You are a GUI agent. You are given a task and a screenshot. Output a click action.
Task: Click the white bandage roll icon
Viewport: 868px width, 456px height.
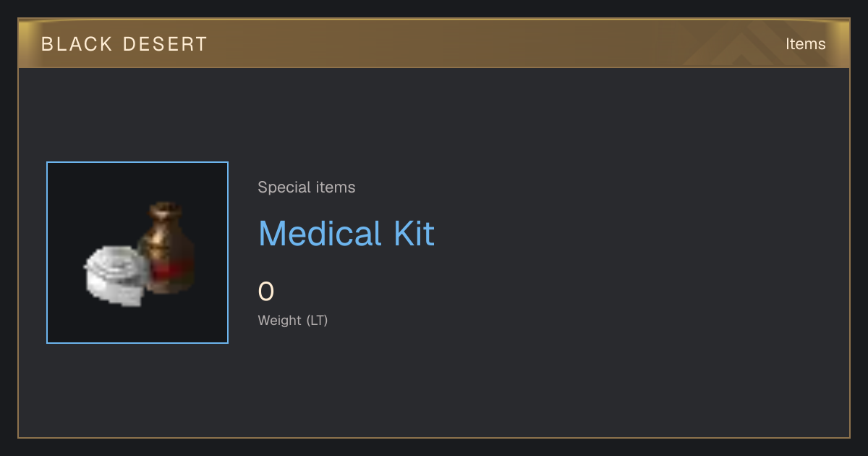click(116, 274)
